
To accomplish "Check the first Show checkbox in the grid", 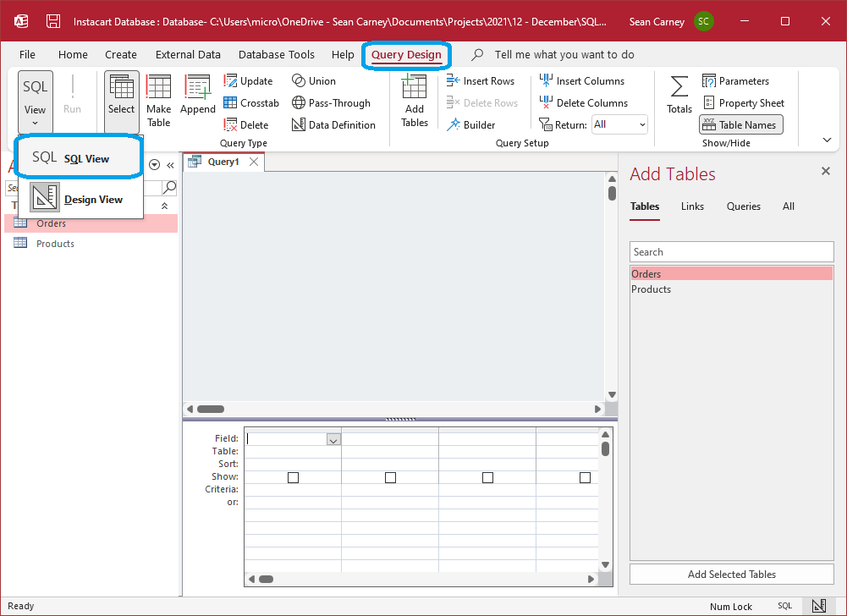I will pyautogui.click(x=292, y=477).
